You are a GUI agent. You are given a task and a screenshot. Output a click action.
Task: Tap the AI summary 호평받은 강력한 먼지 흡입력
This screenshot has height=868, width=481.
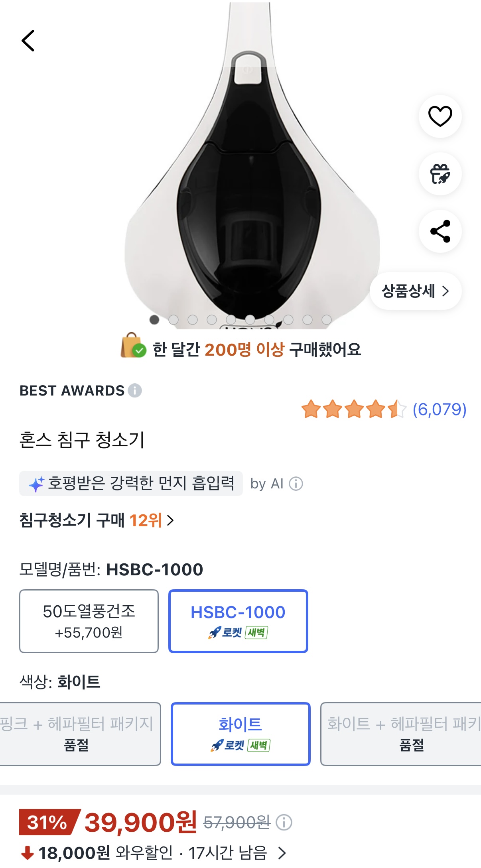pyautogui.click(x=131, y=483)
